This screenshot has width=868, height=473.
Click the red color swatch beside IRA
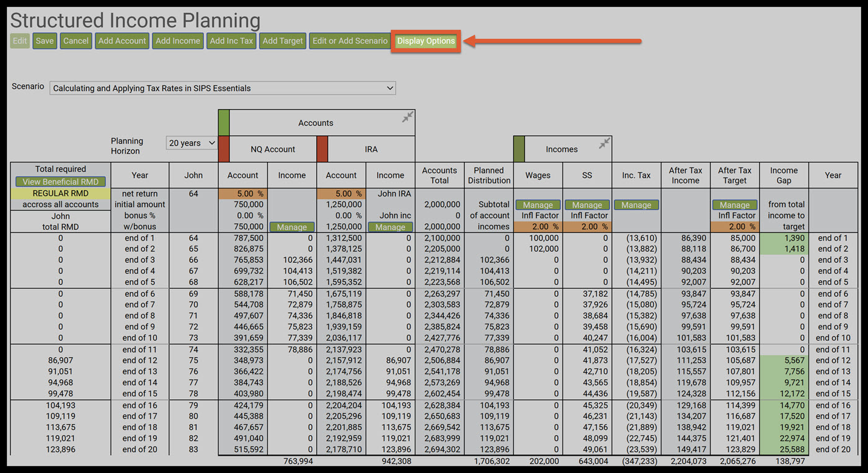[x=322, y=149]
